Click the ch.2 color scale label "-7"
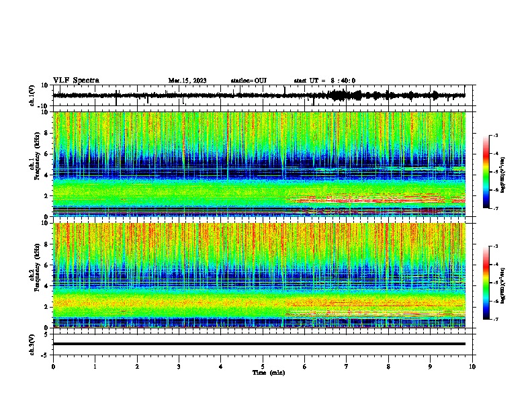Image resolution: width=532 pixels, height=411 pixels. click(495, 319)
